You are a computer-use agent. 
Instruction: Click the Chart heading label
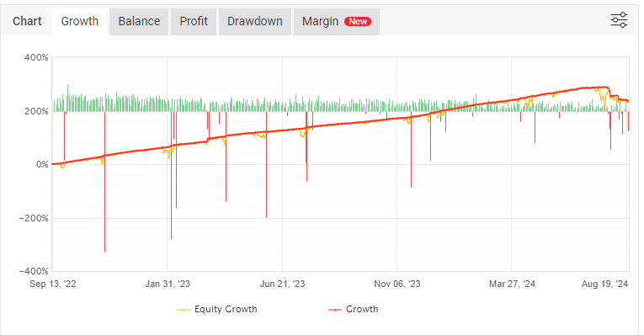[27, 21]
